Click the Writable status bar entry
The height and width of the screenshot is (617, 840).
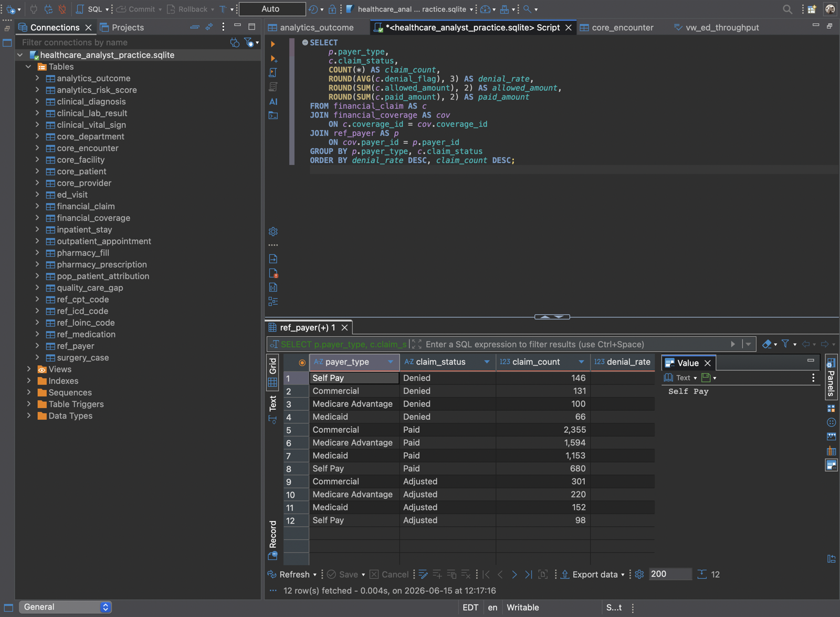point(522,608)
